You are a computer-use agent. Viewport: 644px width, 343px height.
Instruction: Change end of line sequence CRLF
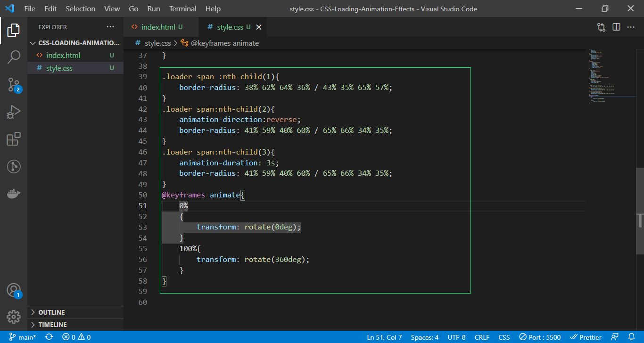(x=482, y=337)
